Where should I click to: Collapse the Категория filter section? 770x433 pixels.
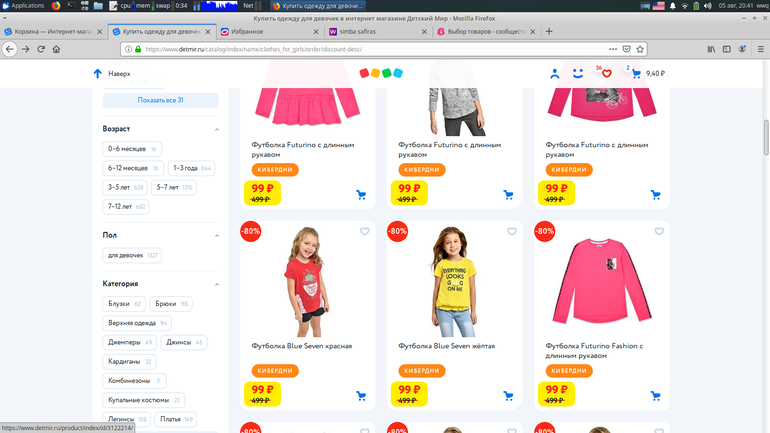(x=217, y=284)
